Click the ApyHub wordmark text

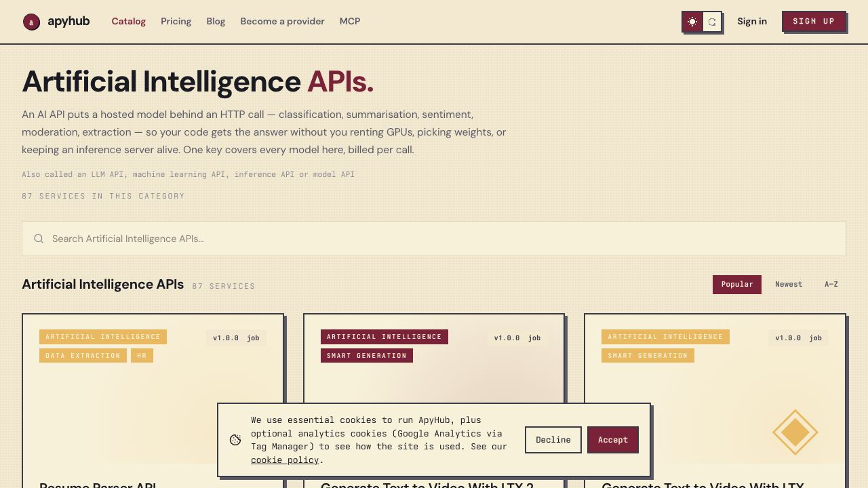click(68, 21)
